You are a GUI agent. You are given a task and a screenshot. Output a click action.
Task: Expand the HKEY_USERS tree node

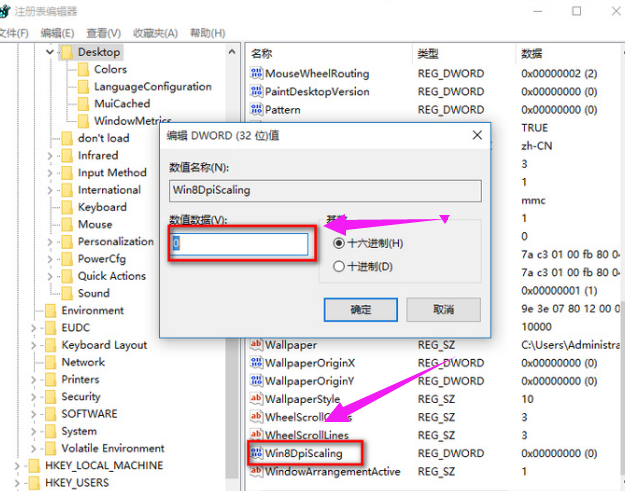19,483
